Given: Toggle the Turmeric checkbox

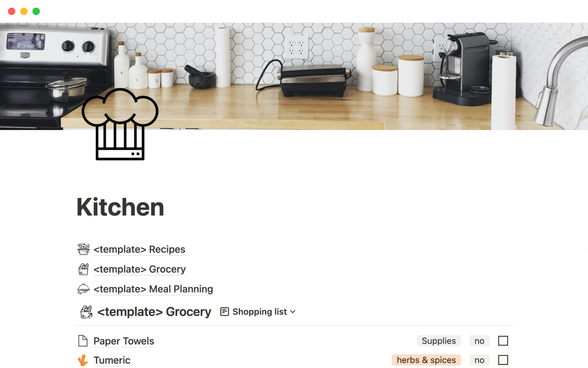Looking at the screenshot, I should click(x=503, y=360).
